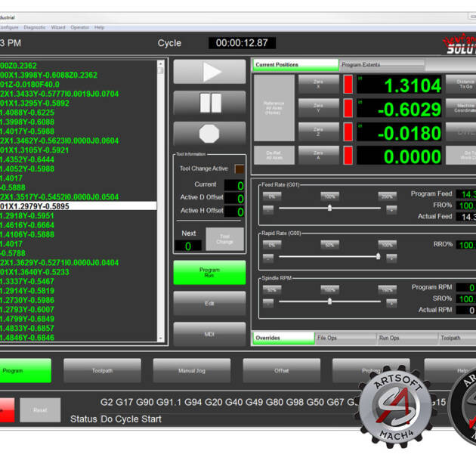Click the red Z axis home indicator

click(348, 133)
